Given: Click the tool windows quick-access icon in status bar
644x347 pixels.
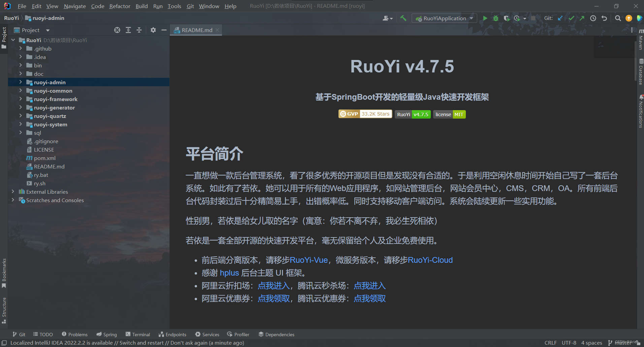Looking at the screenshot, I should pyautogui.click(x=4, y=343).
